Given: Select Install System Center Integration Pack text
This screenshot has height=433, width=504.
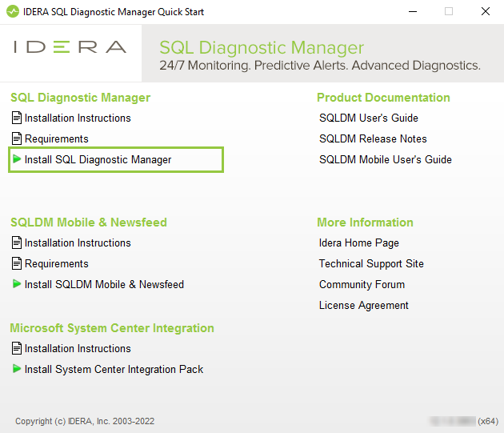Looking at the screenshot, I should (x=114, y=369).
